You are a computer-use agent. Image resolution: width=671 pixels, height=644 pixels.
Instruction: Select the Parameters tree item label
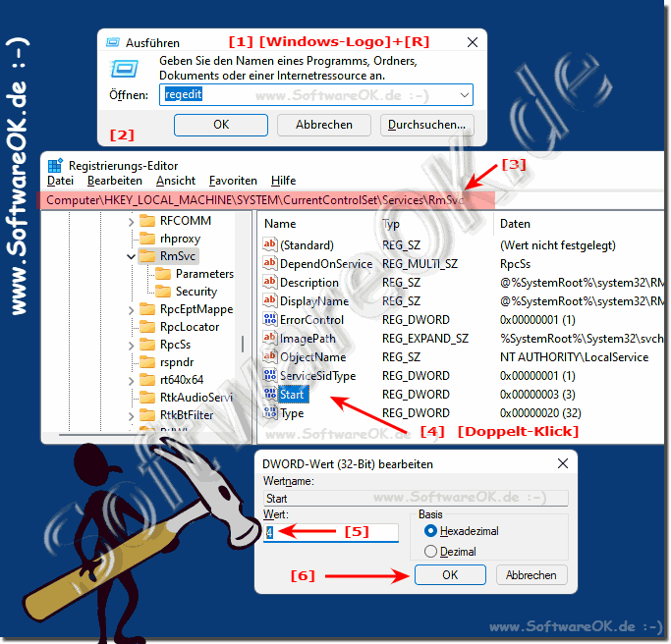point(204,274)
